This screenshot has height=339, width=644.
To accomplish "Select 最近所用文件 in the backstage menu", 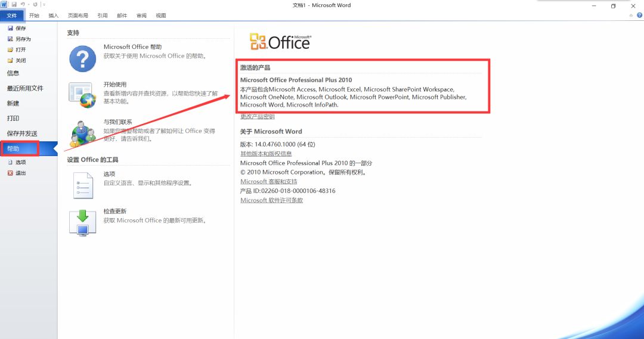I will click(25, 88).
